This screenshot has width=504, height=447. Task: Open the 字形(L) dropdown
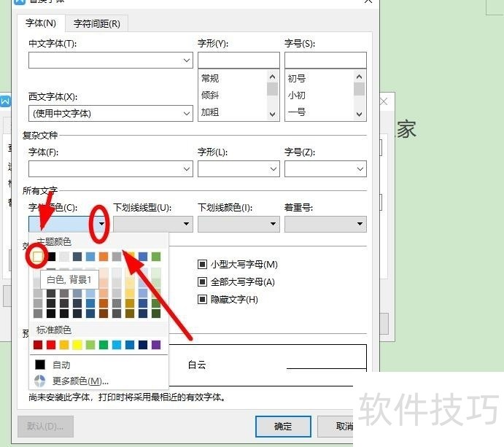click(x=274, y=169)
